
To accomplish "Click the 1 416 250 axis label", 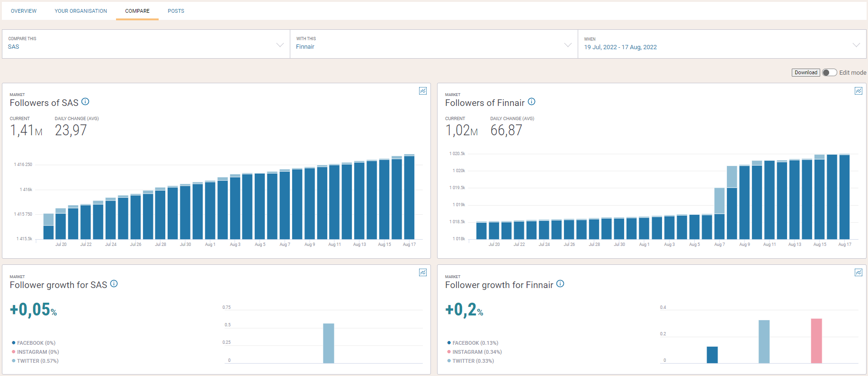I will pos(23,165).
